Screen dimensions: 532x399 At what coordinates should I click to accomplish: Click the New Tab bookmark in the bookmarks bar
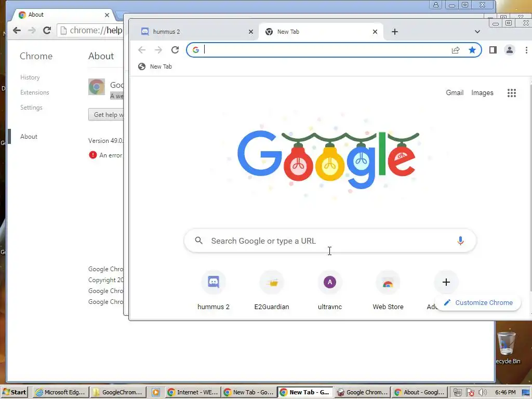(155, 66)
